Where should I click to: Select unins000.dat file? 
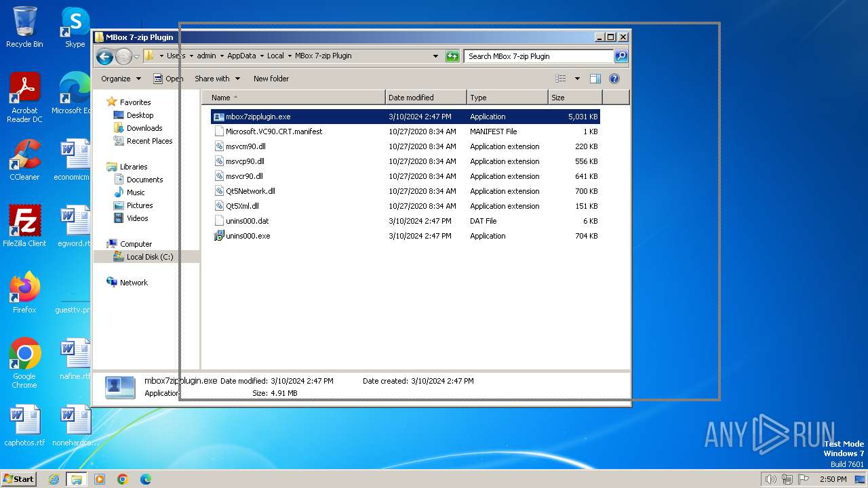[405, 221]
